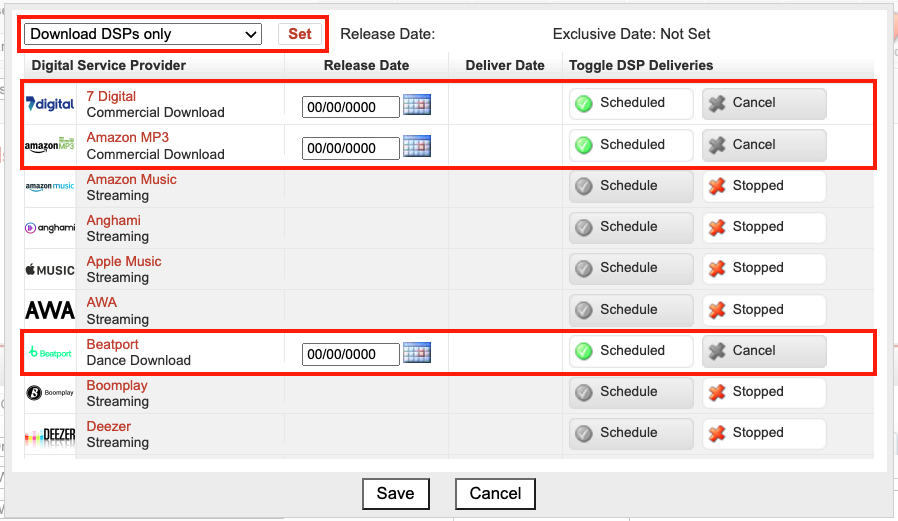Open the Boomplay provider link
The width and height of the screenshot is (898, 521).
pyautogui.click(x=117, y=385)
